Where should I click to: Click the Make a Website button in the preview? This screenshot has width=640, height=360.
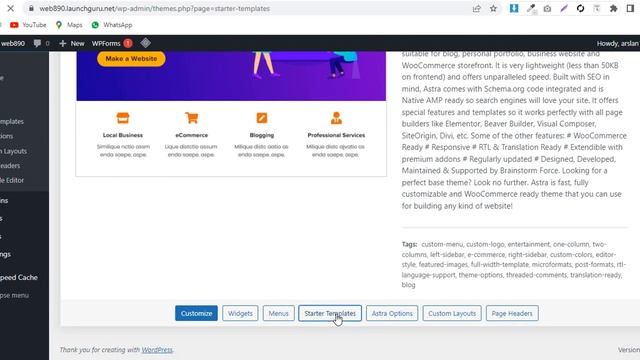[131, 59]
